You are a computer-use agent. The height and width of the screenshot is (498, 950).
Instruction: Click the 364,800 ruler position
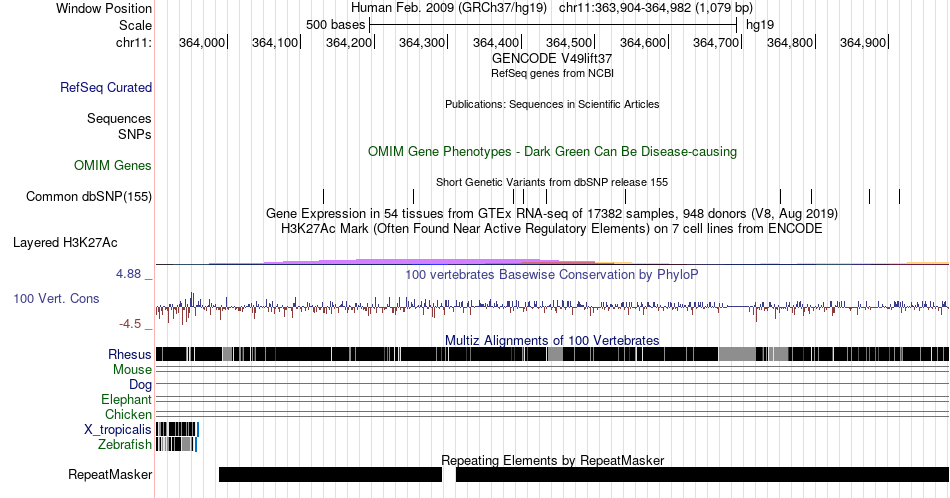point(790,42)
